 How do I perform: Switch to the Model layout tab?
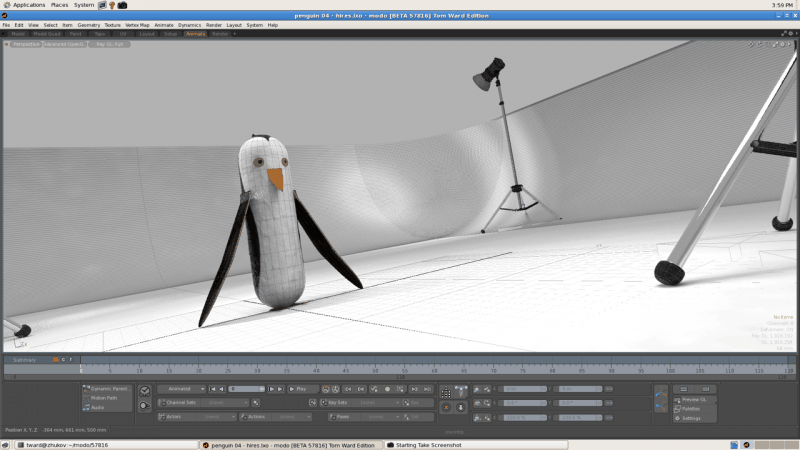click(18, 34)
